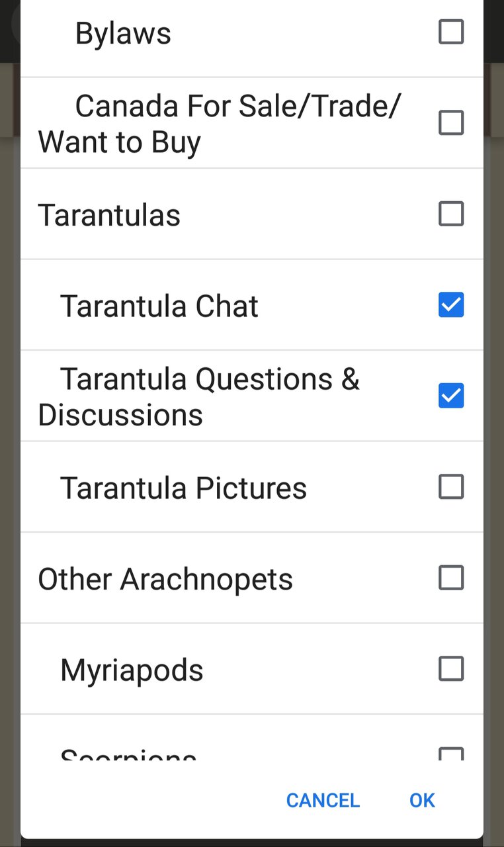Tap the Tarantulas category label

[x=109, y=216]
